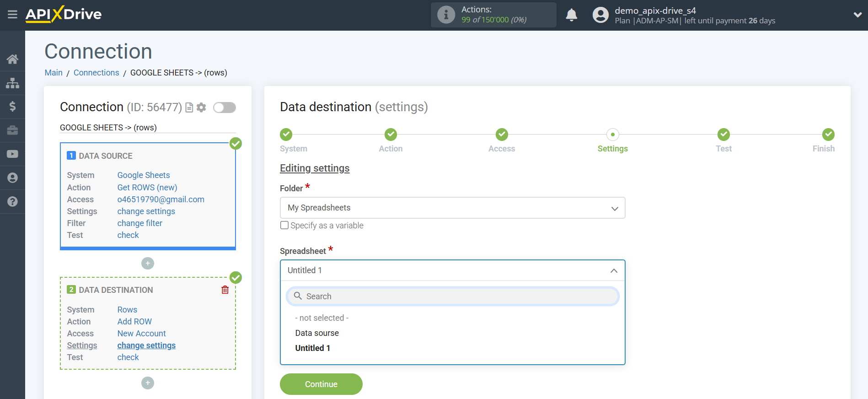868x399 pixels.
Task: Click the data destination check link
Action: point(128,357)
